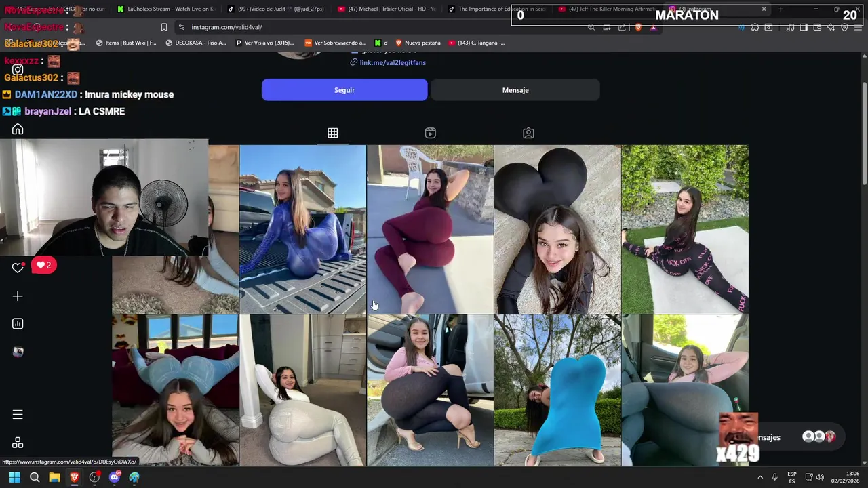Click the Instagram logo icon in the sidebar
868x488 pixels.
pyautogui.click(x=18, y=69)
